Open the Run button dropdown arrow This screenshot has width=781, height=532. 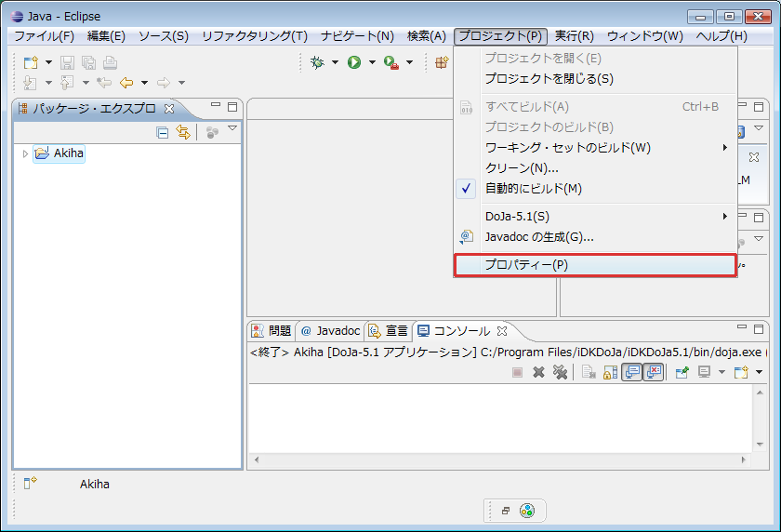(x=372, y=62)
